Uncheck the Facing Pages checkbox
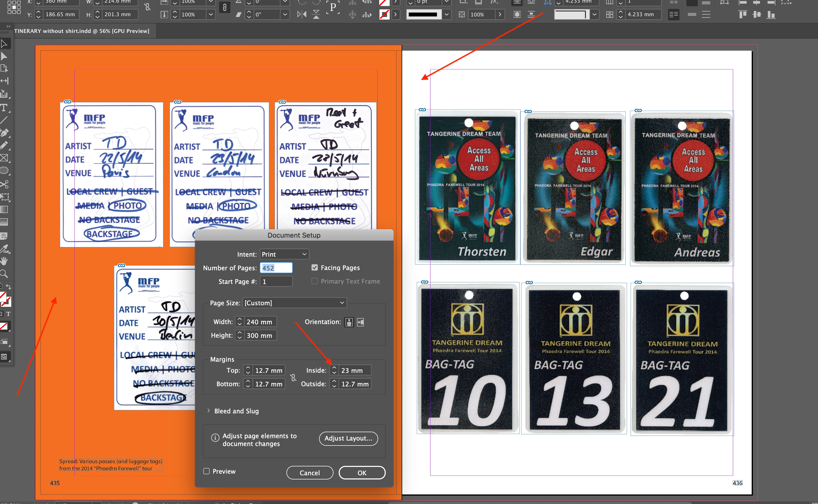The image size is (818, 504). 315,268
